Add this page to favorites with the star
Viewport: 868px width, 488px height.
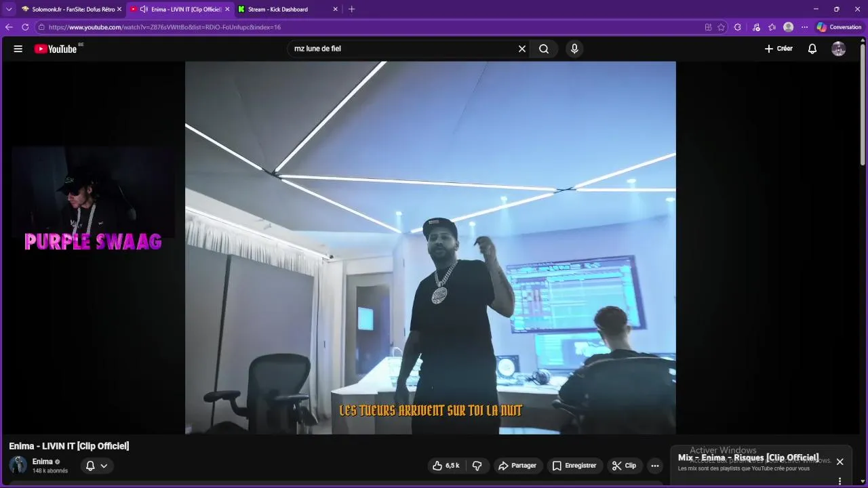tap(721, 27)
